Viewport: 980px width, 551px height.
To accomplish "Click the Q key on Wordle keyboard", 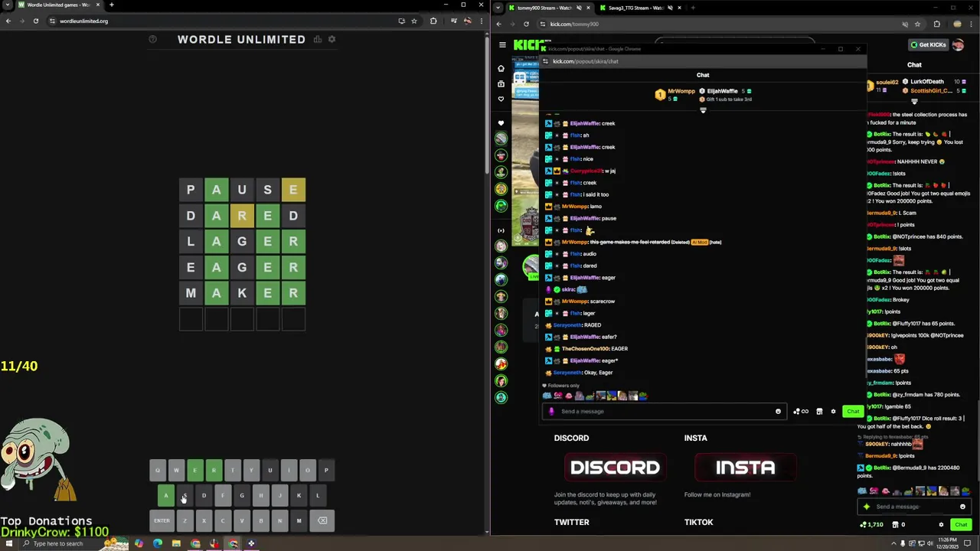I will click(x=157, y=470).
